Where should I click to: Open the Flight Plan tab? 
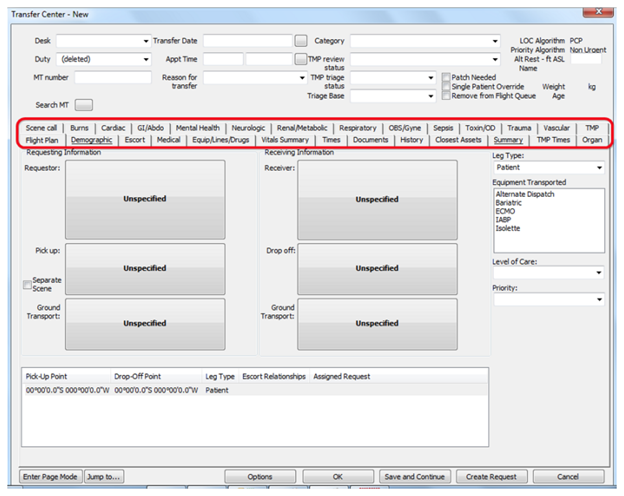point(42,140)
